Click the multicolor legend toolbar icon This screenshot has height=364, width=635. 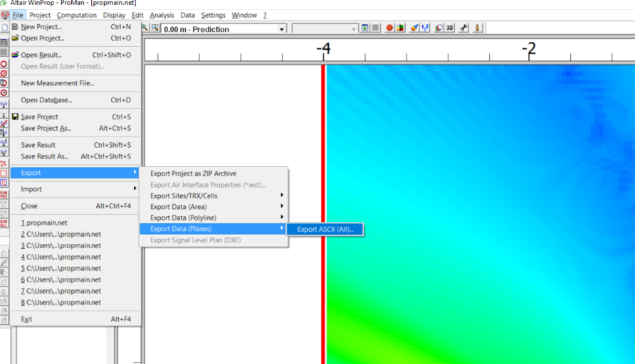pos(401,28)
